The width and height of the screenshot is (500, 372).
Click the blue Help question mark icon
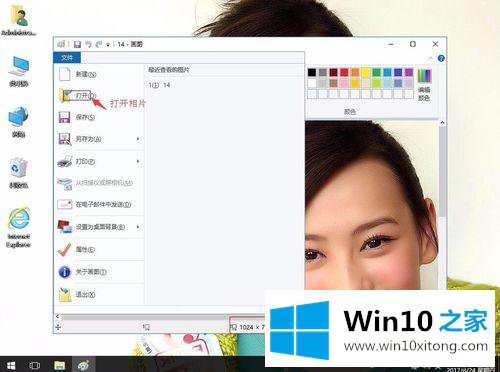[x=441, y=58]
